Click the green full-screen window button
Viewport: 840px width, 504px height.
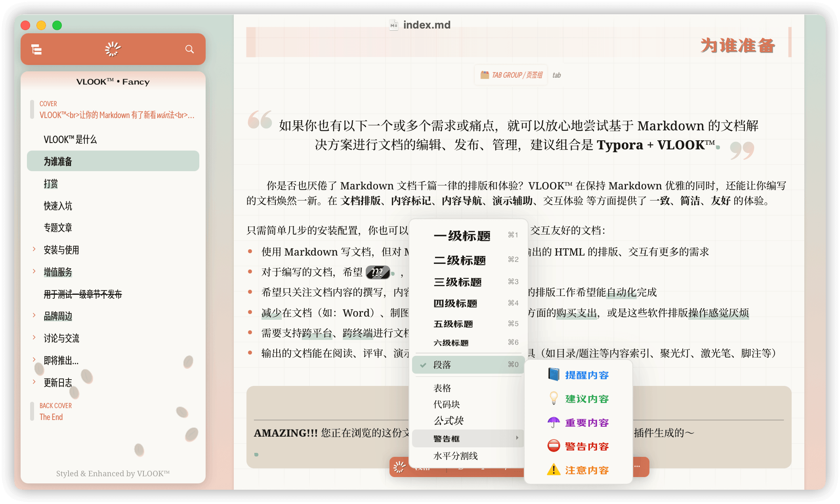coord(57,25)
